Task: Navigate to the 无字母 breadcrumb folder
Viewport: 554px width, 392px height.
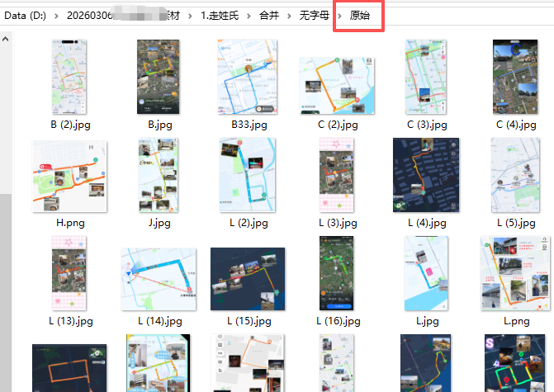Action: coord(314,16)
